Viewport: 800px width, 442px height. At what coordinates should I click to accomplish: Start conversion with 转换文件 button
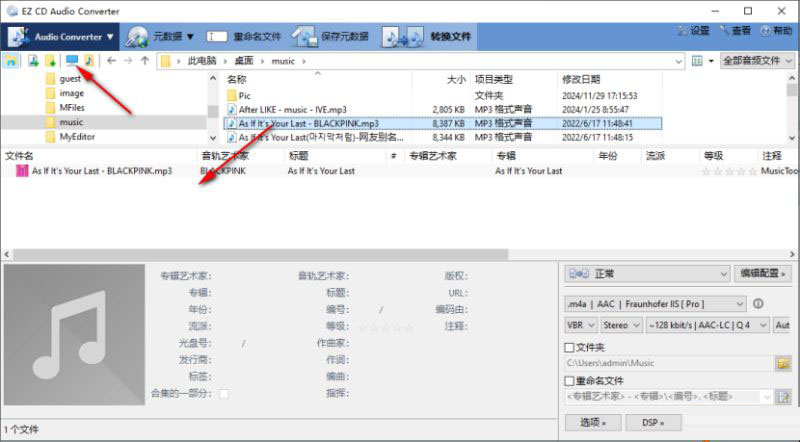pyautogui.click(x=427, y=37)
